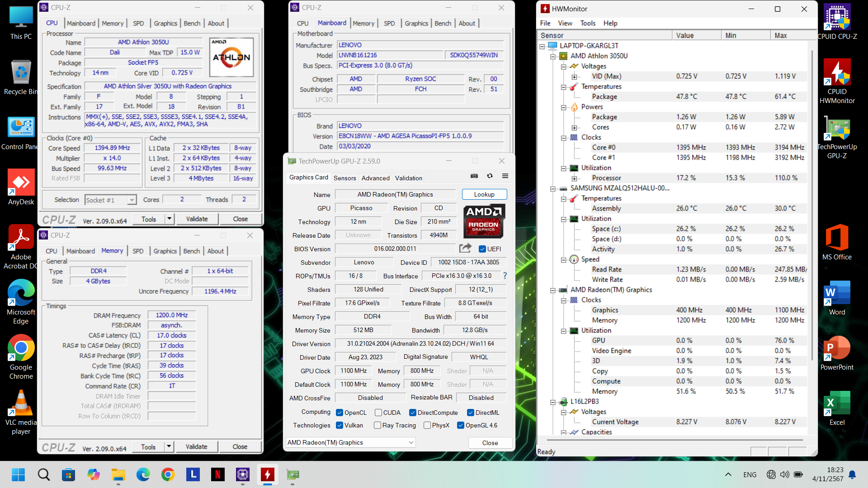Open the Socket #1 selection dropdown
The height and width of the screenshot is (488, 868).
pyautogui.click(x=111, y=200)
